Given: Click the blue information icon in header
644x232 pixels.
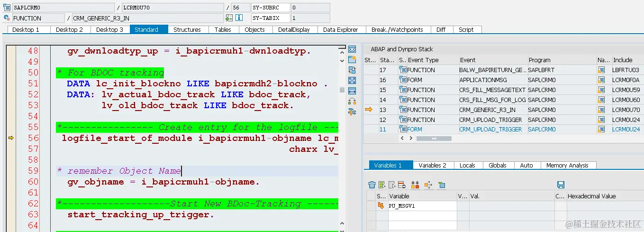Looking at the screenshot, I should 239,18.
